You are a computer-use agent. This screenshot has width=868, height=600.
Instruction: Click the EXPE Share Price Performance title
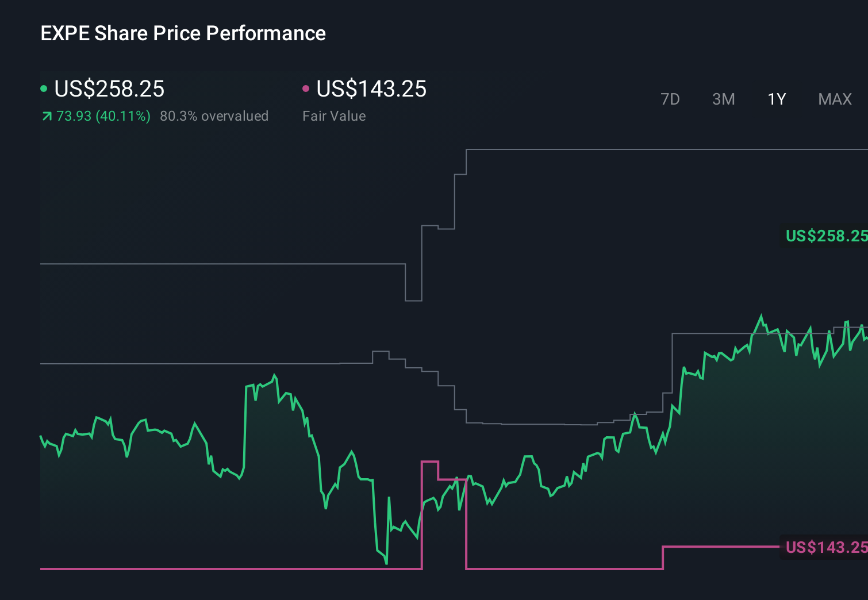[183, 33]
